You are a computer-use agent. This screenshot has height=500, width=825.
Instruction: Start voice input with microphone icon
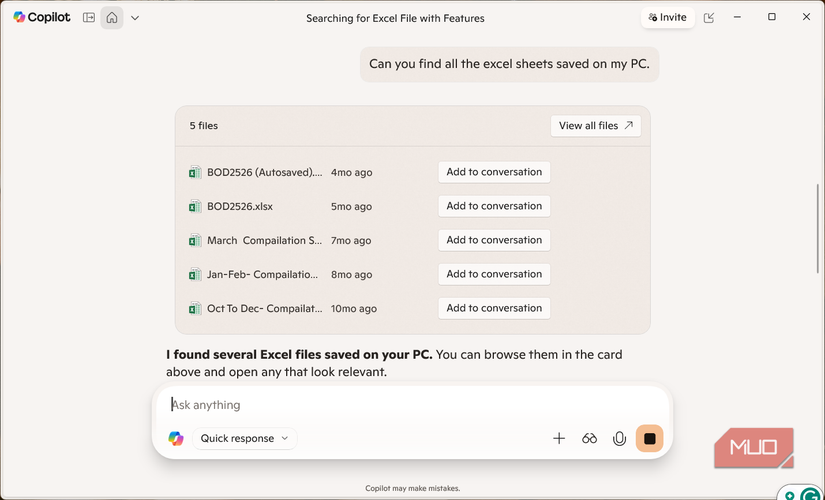[619, 438]
